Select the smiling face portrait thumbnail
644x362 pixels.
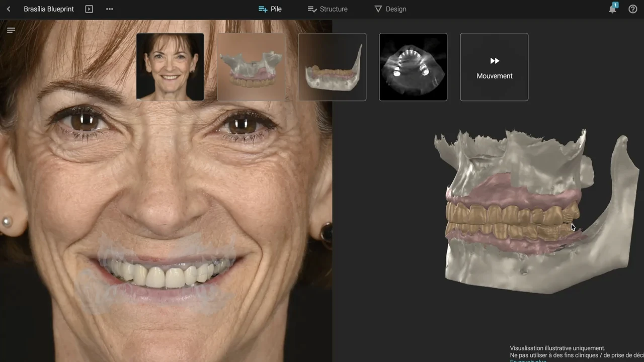click(x=170, y=67)
